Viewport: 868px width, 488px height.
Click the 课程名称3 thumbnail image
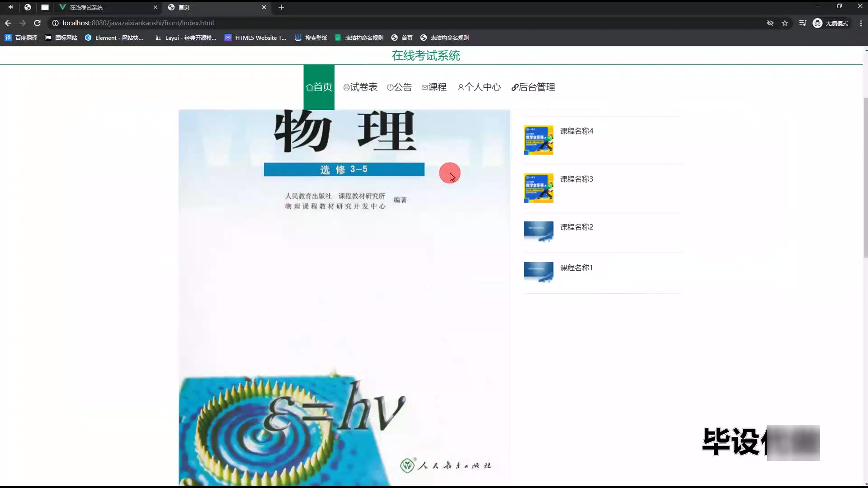tap(538, 188)
